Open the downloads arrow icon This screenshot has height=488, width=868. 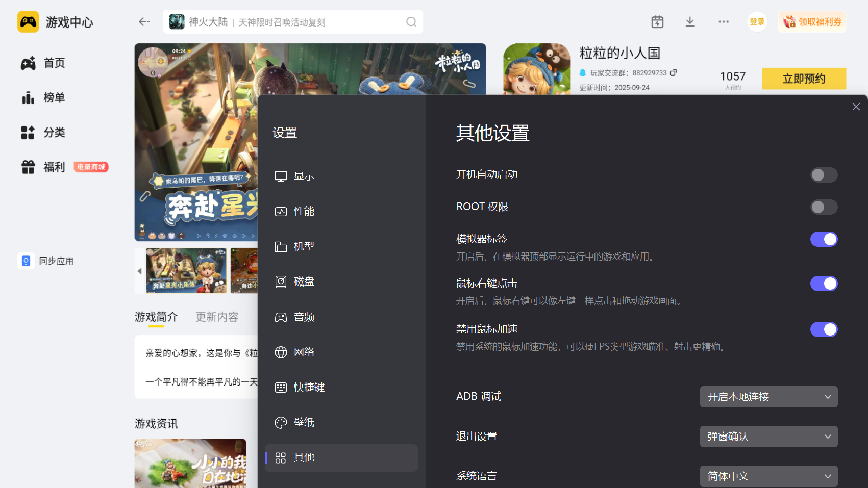coord(690,22)
